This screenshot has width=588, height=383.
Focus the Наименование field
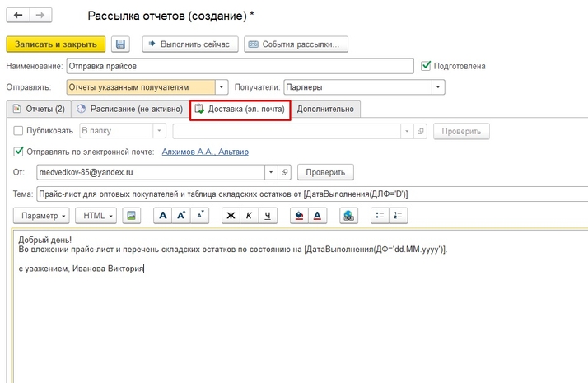click(x=240, y=66)
